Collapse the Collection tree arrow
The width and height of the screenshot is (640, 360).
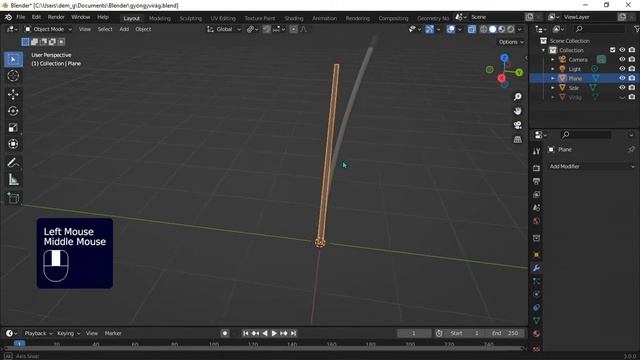tap(544, 50)
